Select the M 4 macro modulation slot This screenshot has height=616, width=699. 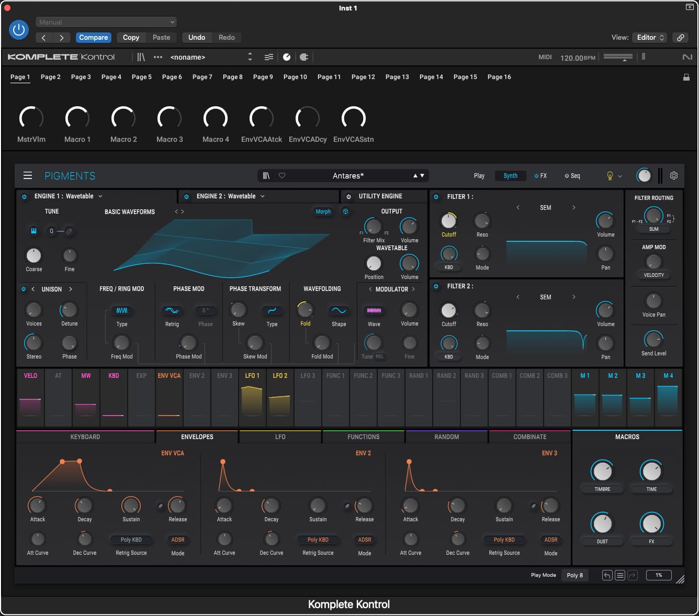pyautogui.click(x=668, y=398)
